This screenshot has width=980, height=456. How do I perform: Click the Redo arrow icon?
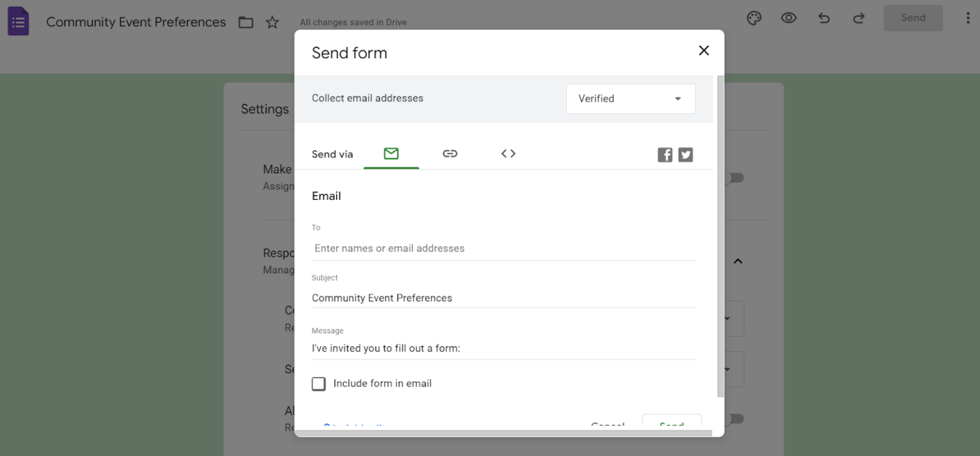pos(859,19)
